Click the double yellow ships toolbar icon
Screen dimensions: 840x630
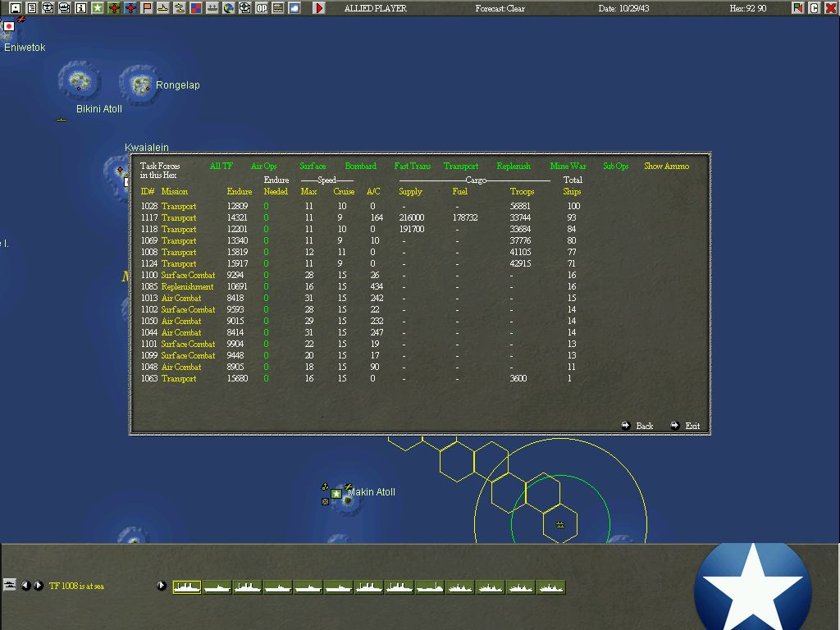click(x=180, y=8)
